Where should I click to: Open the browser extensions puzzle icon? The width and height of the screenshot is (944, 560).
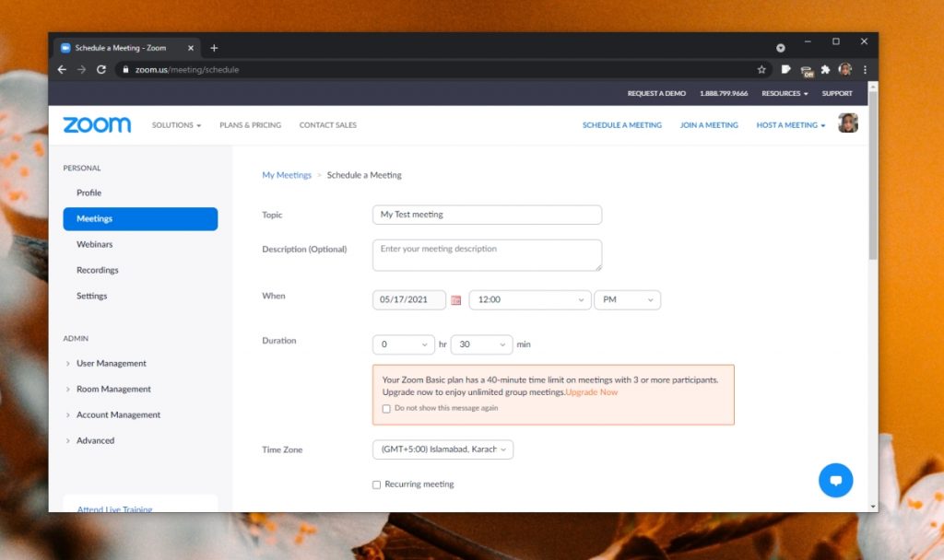[x=825, y=69]
